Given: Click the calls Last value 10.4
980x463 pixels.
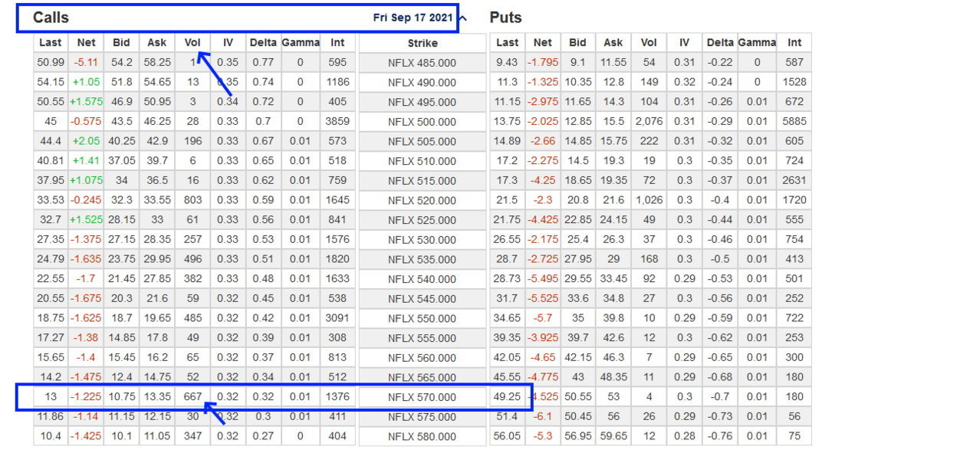Looking at the screenshot, I should click(x=51, y=436).
